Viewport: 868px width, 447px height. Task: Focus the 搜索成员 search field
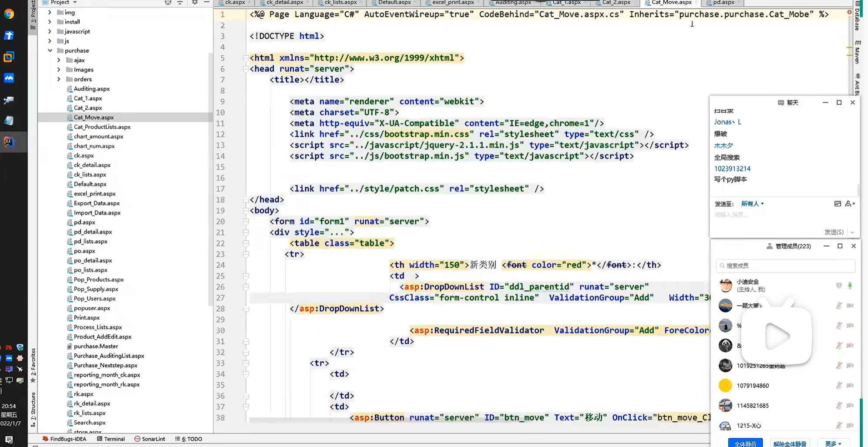click(x=785, y=266)
